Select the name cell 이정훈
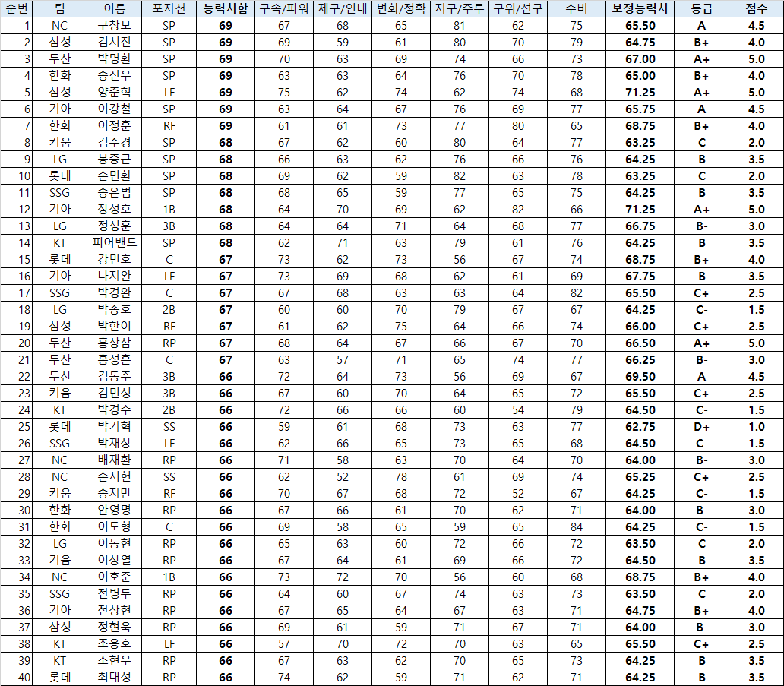The image size is (784, 686). [x=114, y=126]
